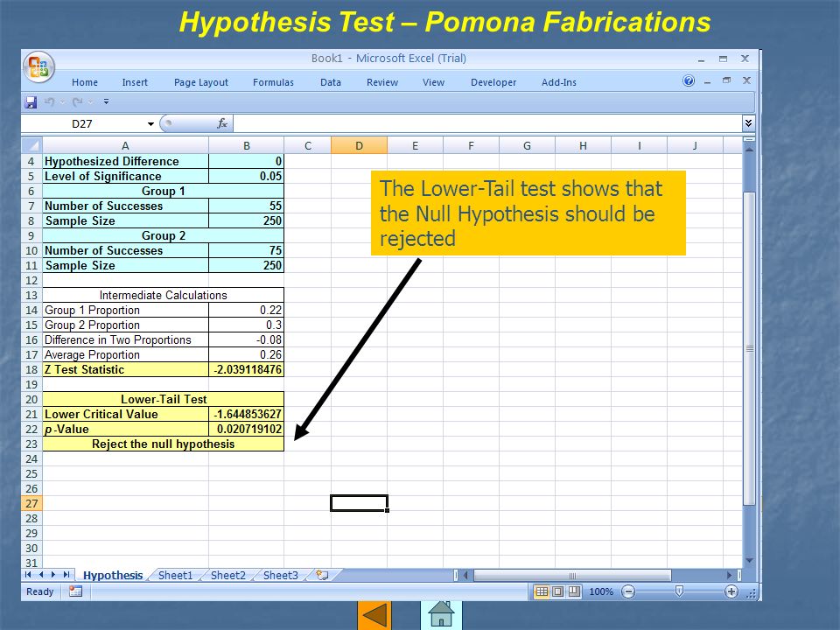
Task: Open the Data ribbon tab
Action: coord(331,82)
